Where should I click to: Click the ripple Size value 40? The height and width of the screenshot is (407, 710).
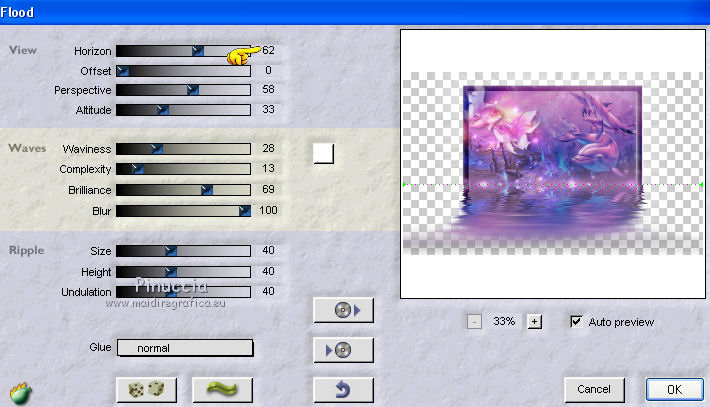(x=268, y=250)
